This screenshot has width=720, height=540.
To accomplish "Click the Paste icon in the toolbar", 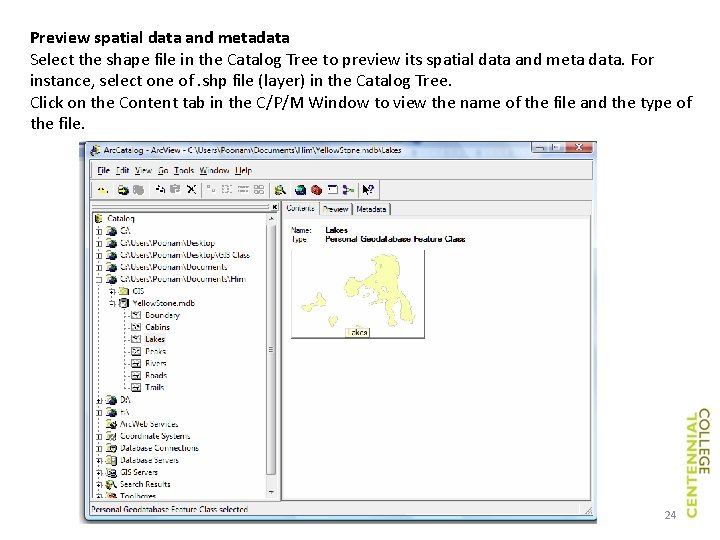I will (x=175, y=189).
